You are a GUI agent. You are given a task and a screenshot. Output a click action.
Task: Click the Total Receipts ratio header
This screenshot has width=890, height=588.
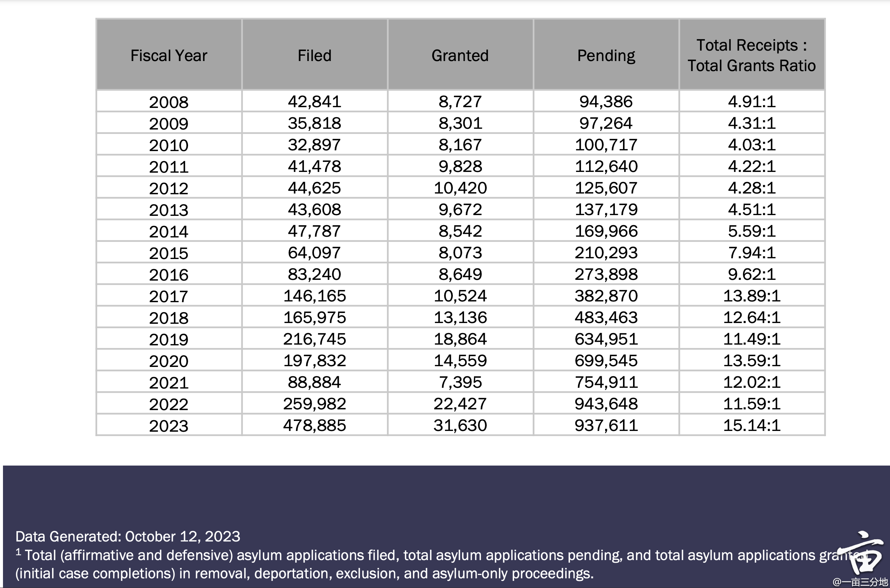751,55
